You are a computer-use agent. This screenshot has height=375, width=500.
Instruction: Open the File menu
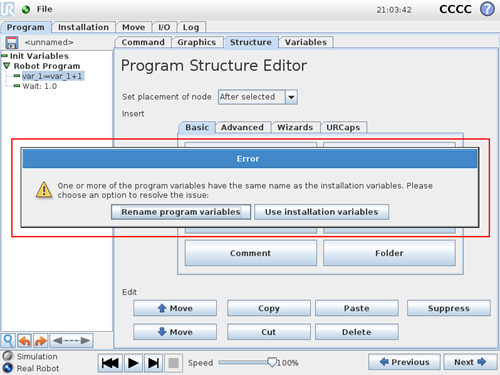(44, 9)
